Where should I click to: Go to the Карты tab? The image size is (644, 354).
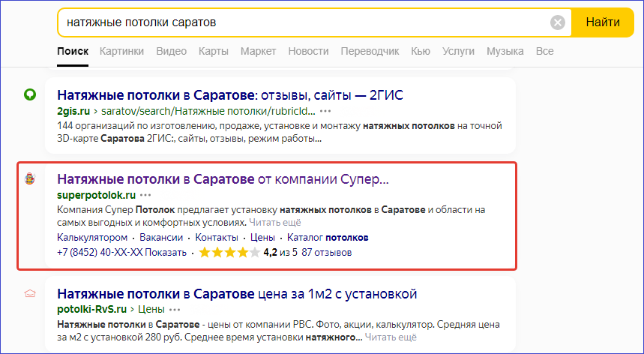[214, 51]
